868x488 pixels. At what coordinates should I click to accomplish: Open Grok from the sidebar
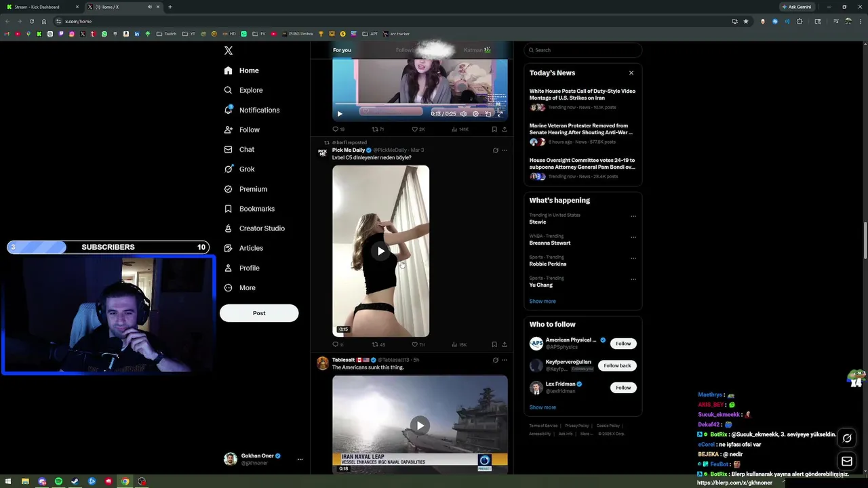click(x=239, y=169)
